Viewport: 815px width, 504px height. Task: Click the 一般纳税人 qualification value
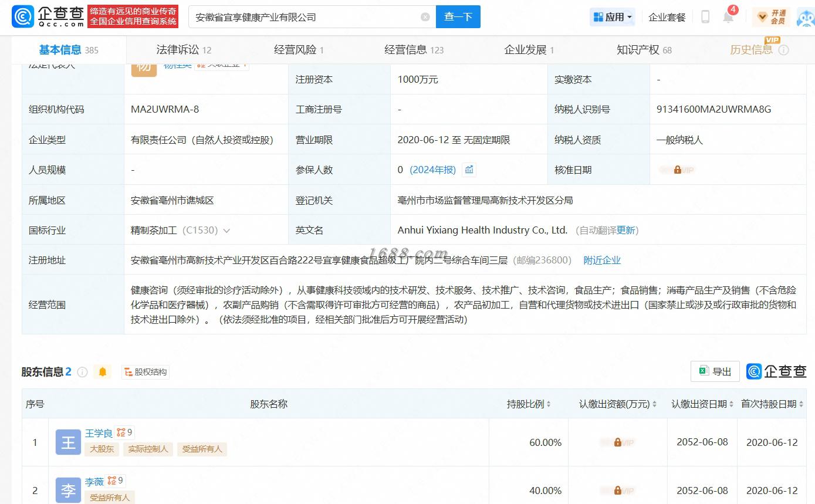pyautogui.click(x=679, y=140)
